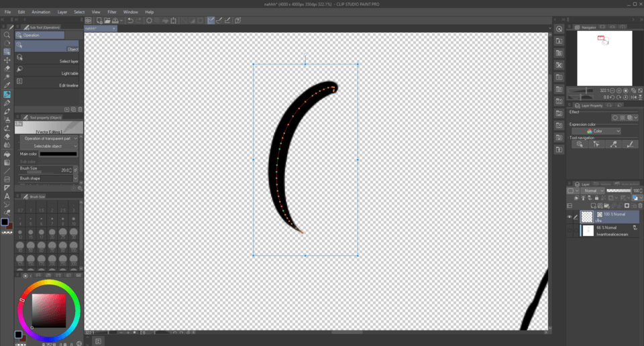Select the Rotate view tool

coord(7,43)
